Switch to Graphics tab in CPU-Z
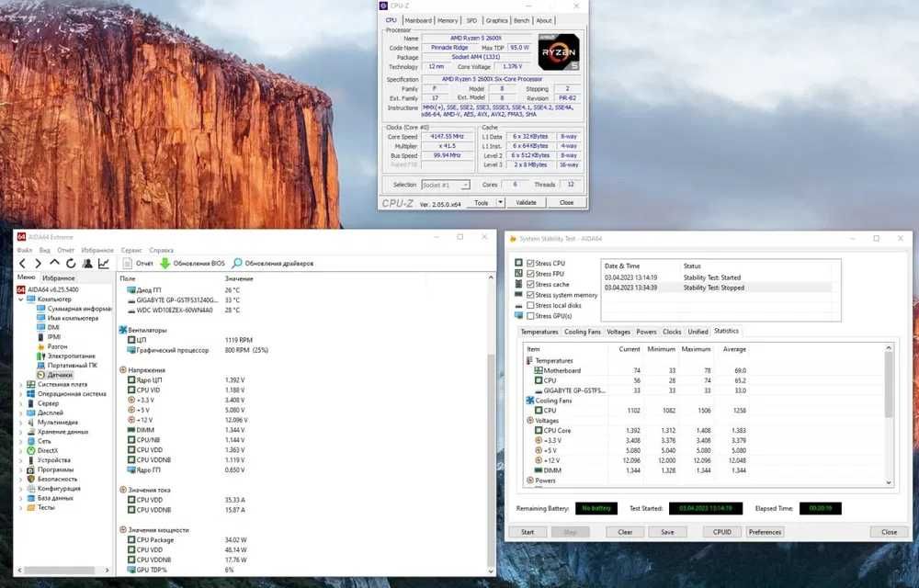The height and width of the screenshot is (588, 919). click(496, 20)
